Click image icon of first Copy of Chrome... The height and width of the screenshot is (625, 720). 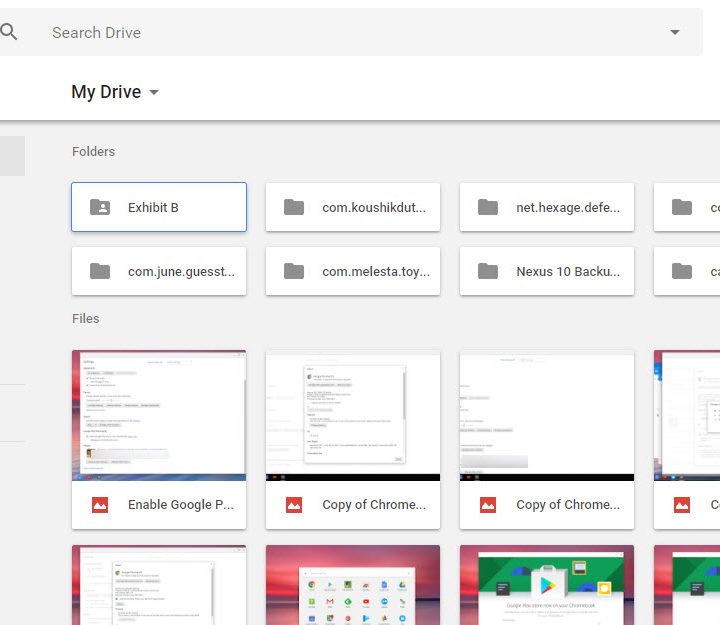point(294,505)
